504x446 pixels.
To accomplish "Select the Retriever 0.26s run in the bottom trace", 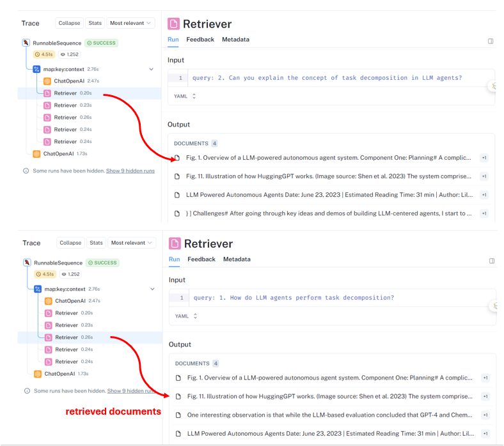I will 91,337.
